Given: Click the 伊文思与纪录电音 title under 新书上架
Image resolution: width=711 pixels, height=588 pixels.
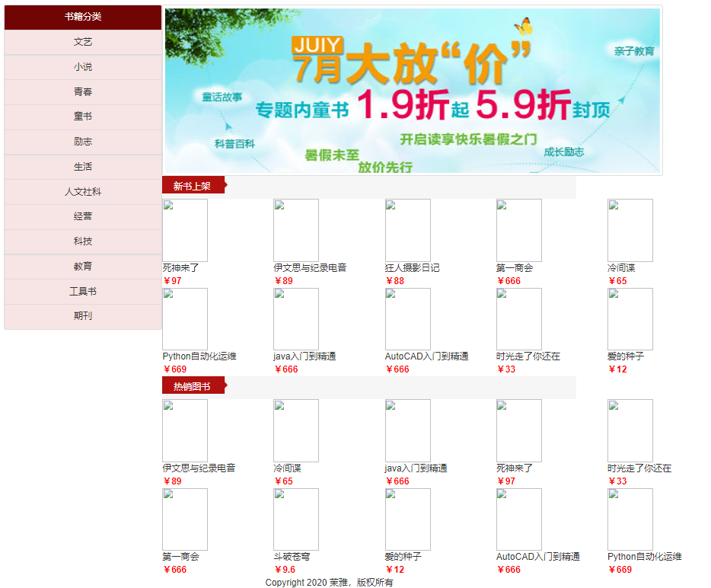Looking at the screenshot, I should pos(310,267).
